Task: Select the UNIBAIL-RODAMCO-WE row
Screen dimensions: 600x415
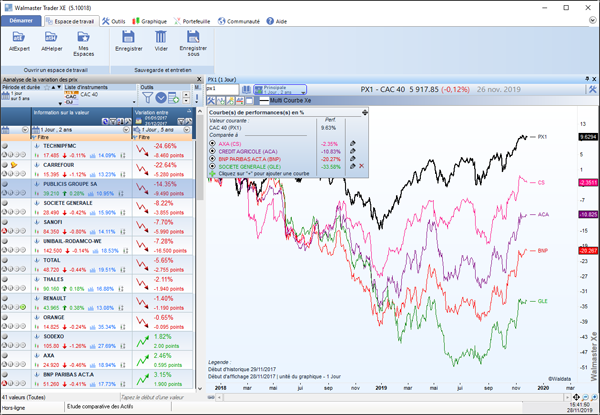Action: (x=99, y=246)
